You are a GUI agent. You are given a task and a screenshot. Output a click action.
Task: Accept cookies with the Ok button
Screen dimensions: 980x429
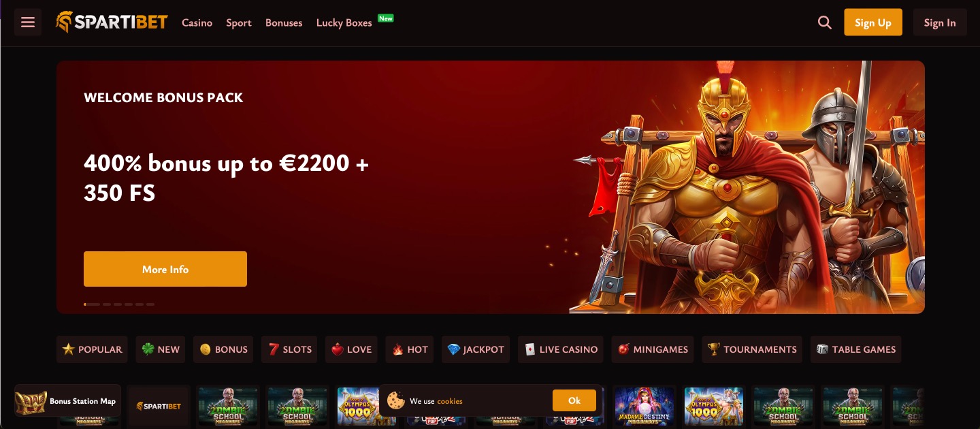[574, 400]
